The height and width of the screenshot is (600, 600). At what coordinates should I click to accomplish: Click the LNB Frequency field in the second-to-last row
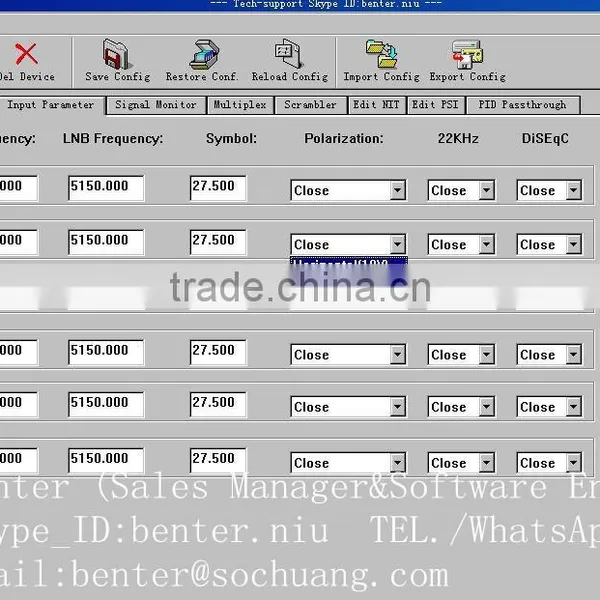click(106, 404)
